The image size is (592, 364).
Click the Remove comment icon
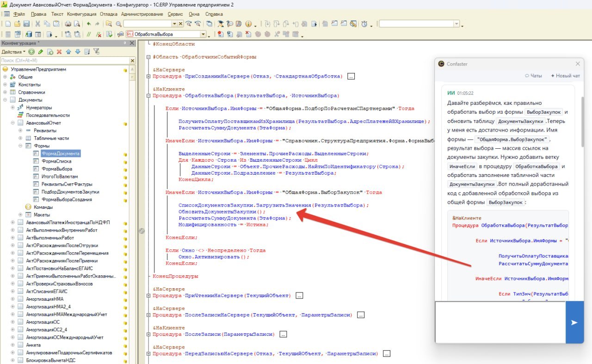(99, 34)
